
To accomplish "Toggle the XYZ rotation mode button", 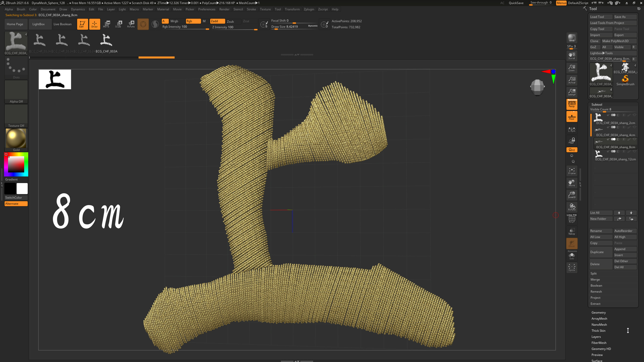I will coord(571,150).
